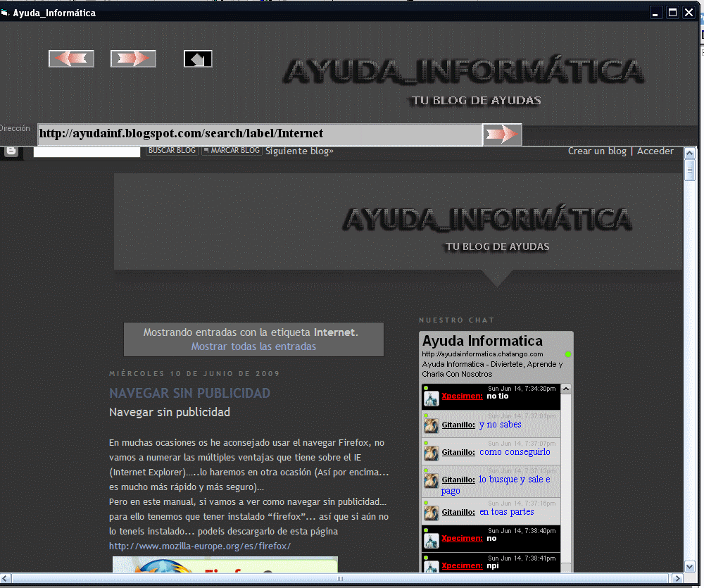Open Siguiente blog link
This screenshot has height=588, width=704.
tap(298, 151)
